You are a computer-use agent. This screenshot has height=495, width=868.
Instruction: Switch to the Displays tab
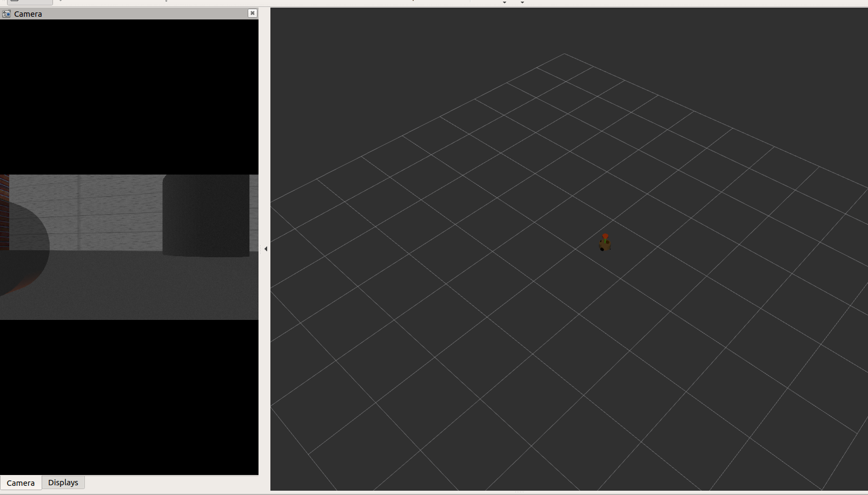click(63, 483)
